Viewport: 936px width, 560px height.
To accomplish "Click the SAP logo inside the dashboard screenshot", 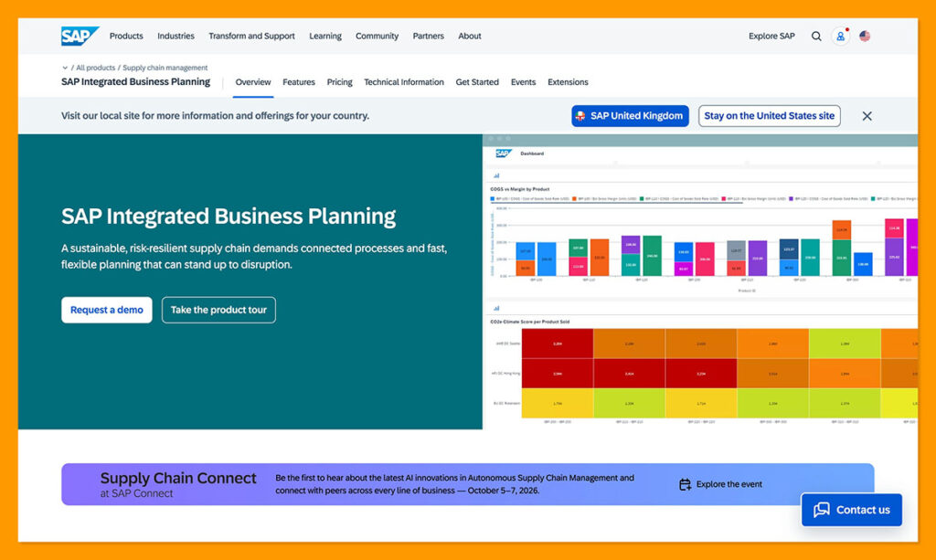I will [504, 153].
